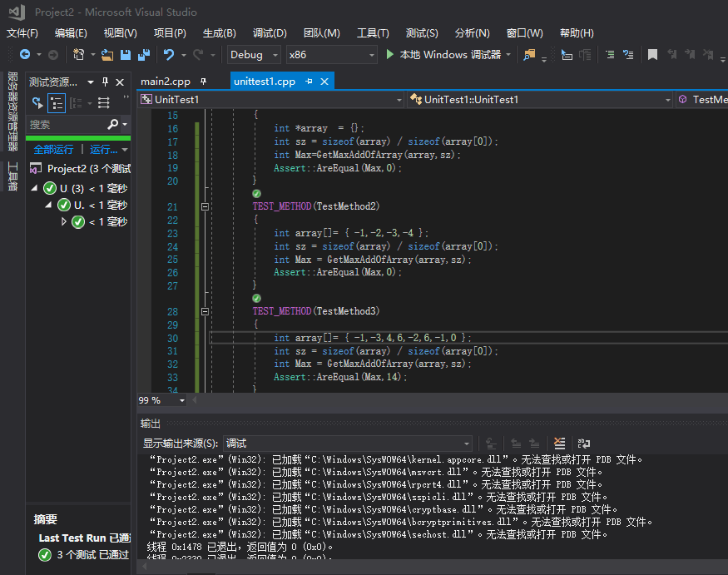Open test explorer window options dropdown
This screenshot has height=575, width=728.
click(91, 82)
